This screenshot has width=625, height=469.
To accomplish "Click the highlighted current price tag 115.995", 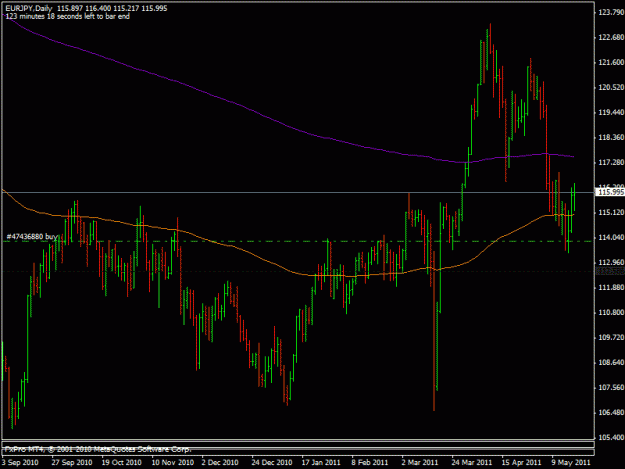I will pyautogui.click(x=610, y=192).
